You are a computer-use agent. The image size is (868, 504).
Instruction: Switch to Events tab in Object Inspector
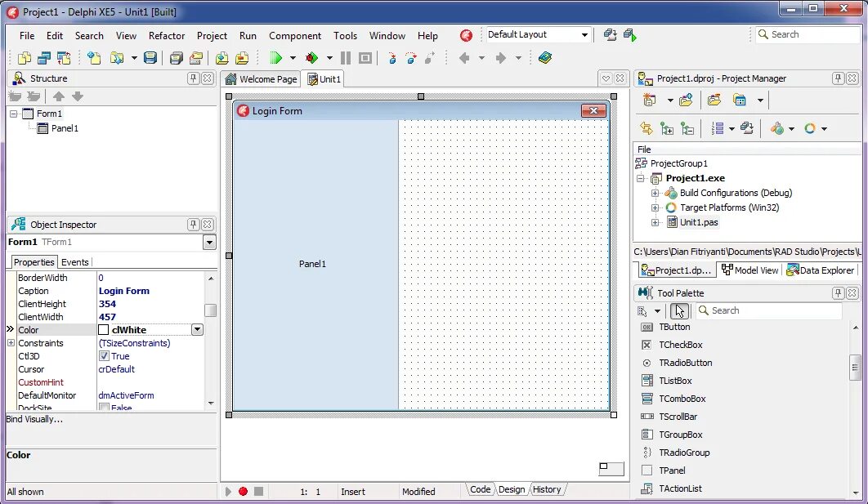click(74, 262)
